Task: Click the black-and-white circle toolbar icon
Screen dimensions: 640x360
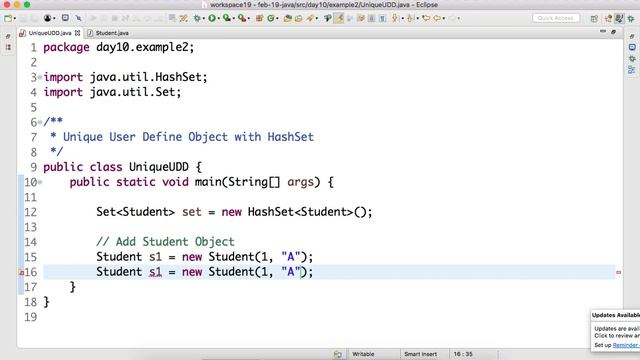Action: click(x=47, y=18)
